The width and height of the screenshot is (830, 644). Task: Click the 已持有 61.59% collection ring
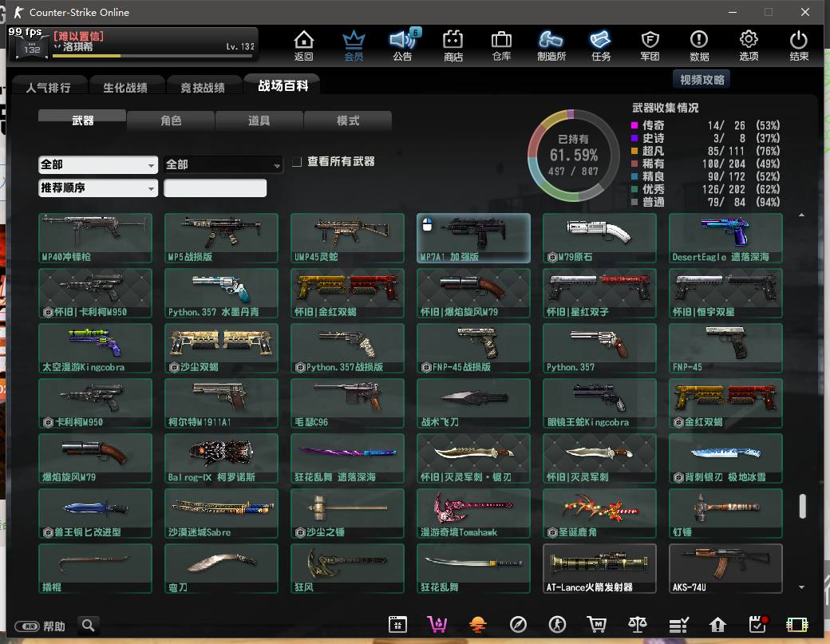(573, 155)
